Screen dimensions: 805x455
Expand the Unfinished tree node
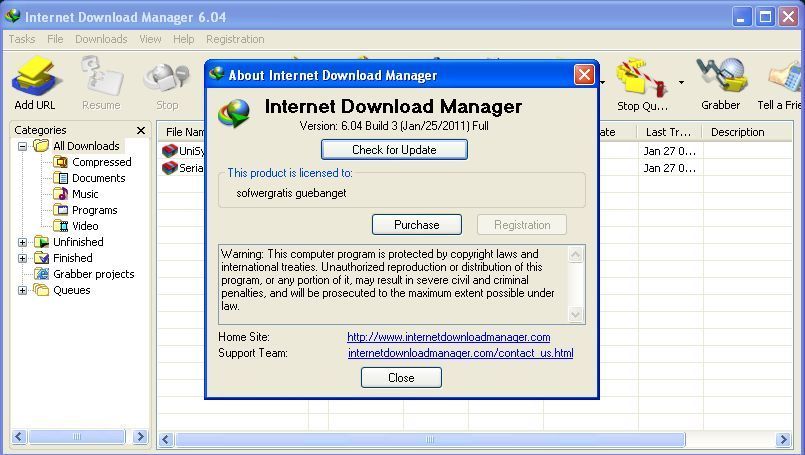23,242
